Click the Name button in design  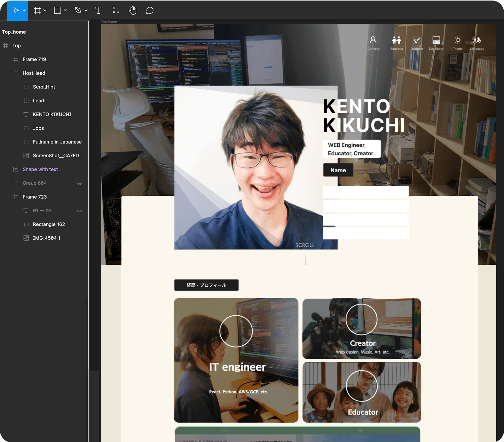point(338,170)
